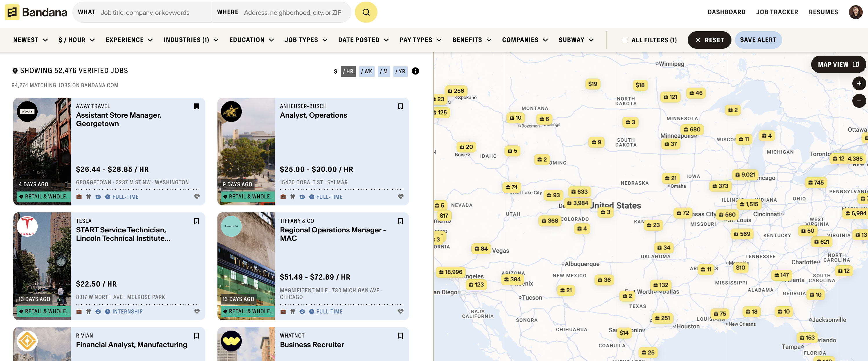Image resolution: width=868 pixels, height=361 pixels.
Task: Bookmark the Tiffany Regional Operations Manager job
Action: click(x=400, y=221)
